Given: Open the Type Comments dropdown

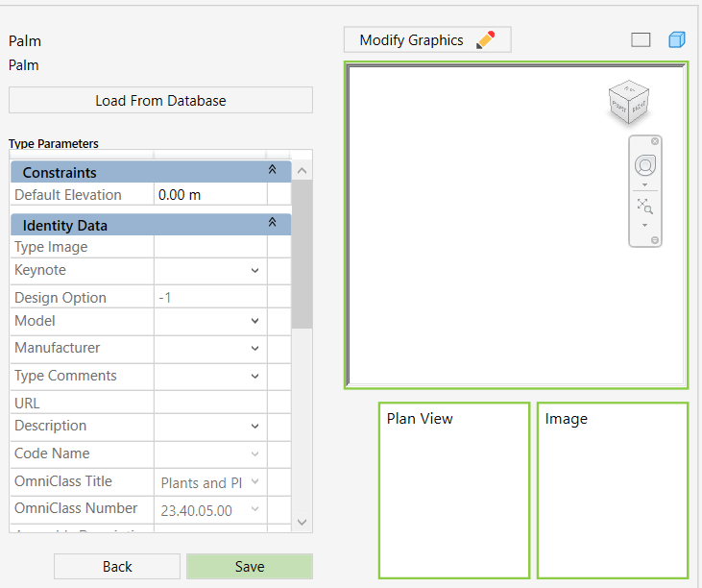Looking at the screenshot, I should coord(254,377).
